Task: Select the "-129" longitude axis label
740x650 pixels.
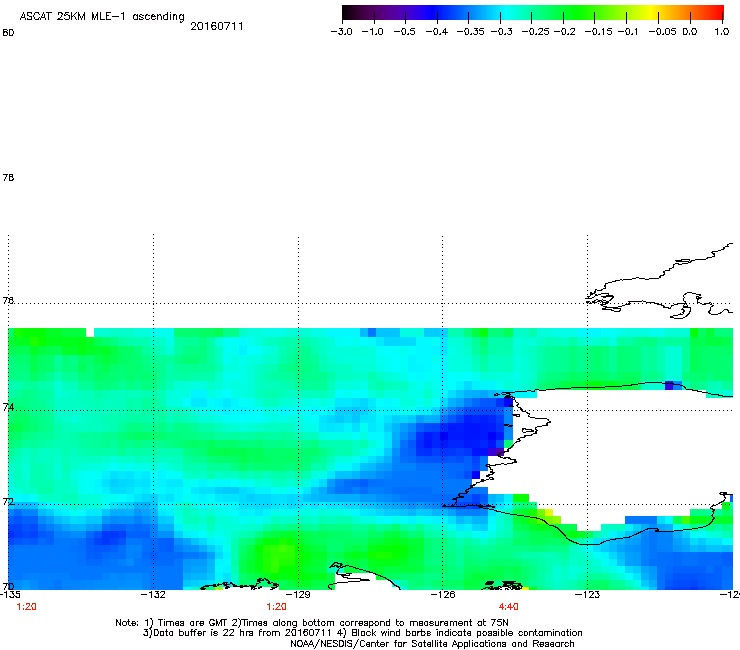Action: coord(298,595)
